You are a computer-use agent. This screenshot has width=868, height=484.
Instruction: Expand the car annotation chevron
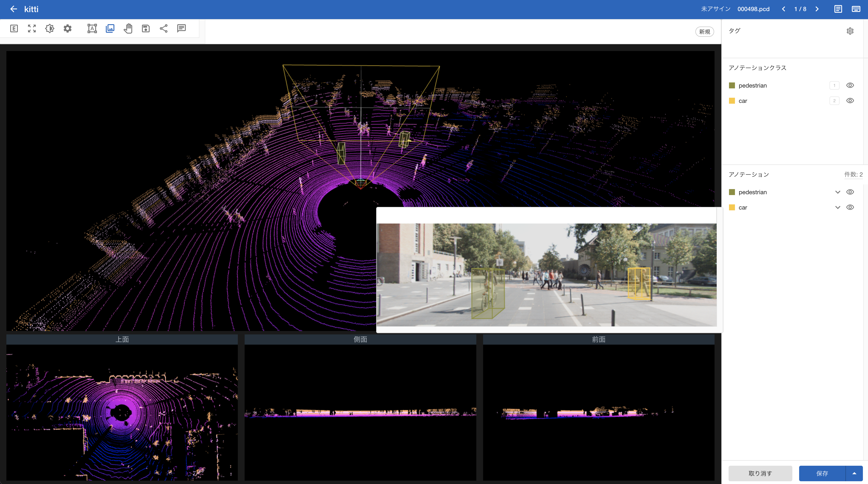click(838, 208)
